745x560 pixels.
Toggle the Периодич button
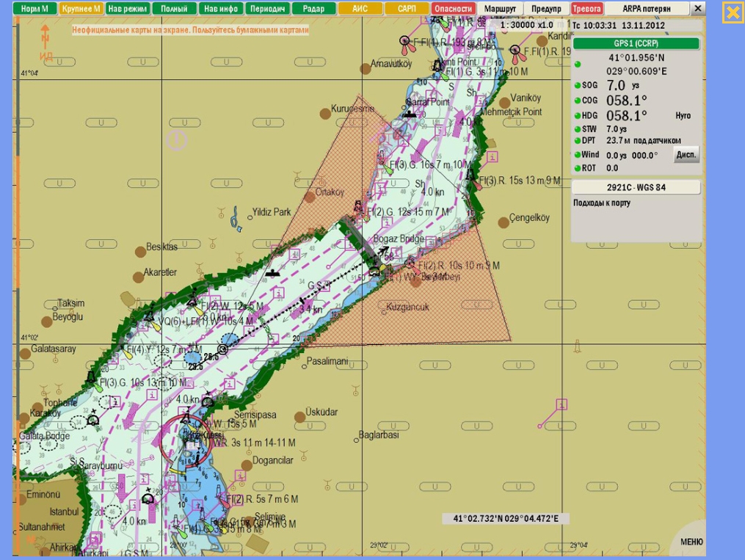tap(267, 9)
